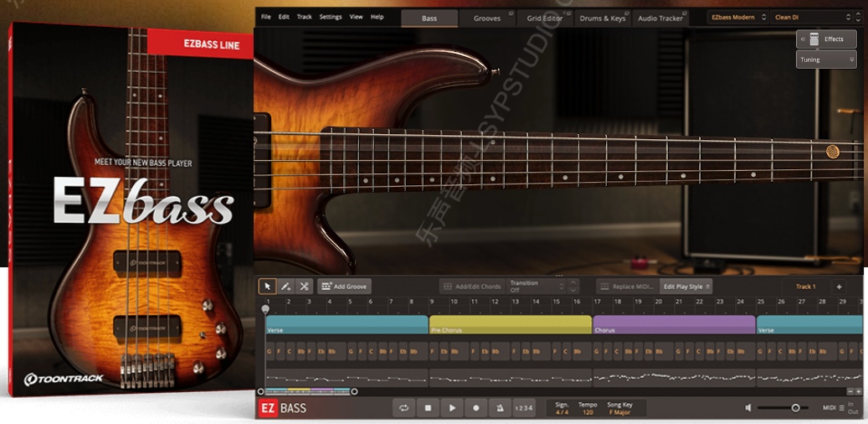The image size is (868, 424).
Task: Select the Track 1 tab
Action: (x=805, y=287)
